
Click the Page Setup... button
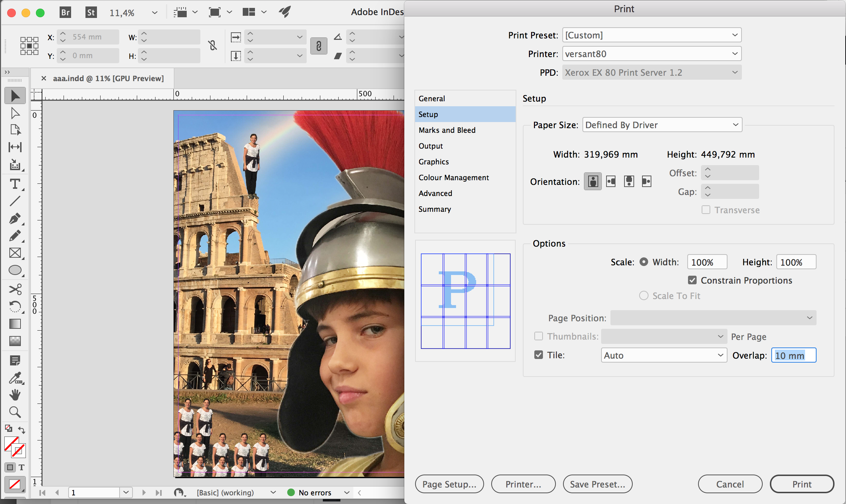click(449, 484)
